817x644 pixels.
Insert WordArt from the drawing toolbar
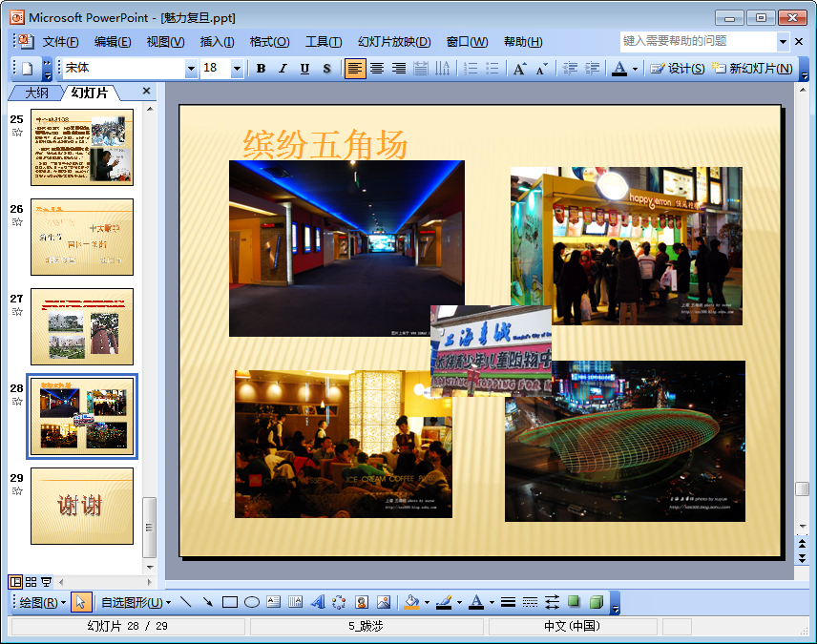(x=318, y=602)
